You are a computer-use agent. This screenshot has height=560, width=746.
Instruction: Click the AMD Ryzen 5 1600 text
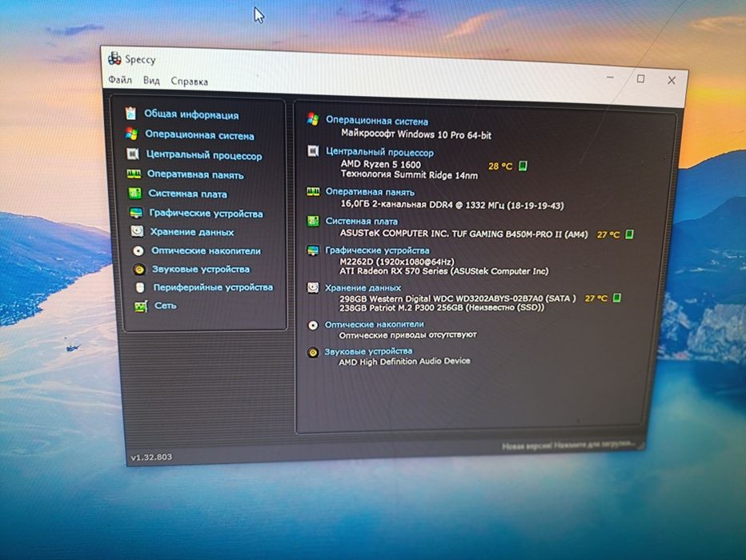point(381,164)
